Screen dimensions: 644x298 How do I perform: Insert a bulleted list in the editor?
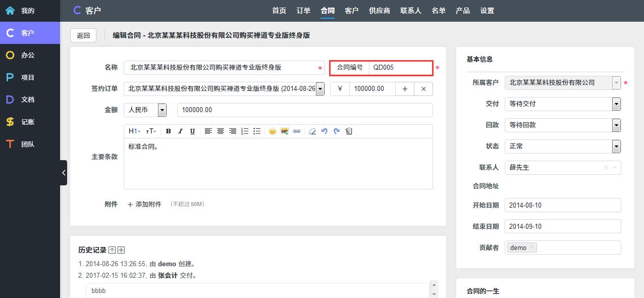click(x=256, y=131)
